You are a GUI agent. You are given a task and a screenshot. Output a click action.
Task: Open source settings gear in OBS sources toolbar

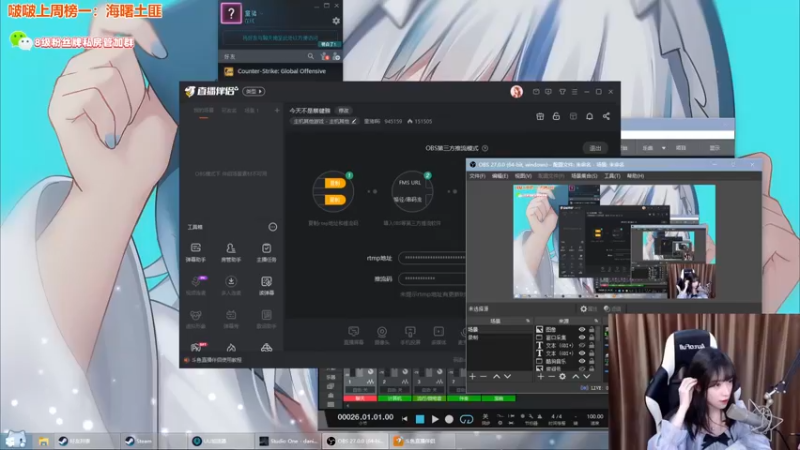562,377
